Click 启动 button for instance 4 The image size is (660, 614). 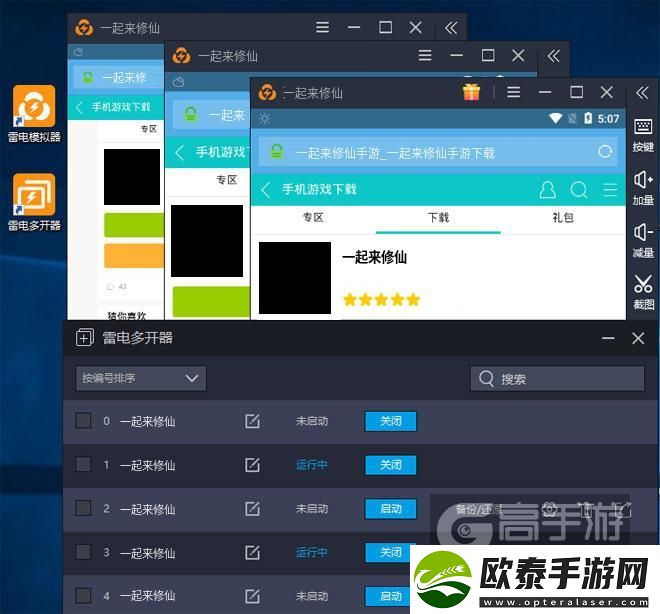click(x=388, y=596)
